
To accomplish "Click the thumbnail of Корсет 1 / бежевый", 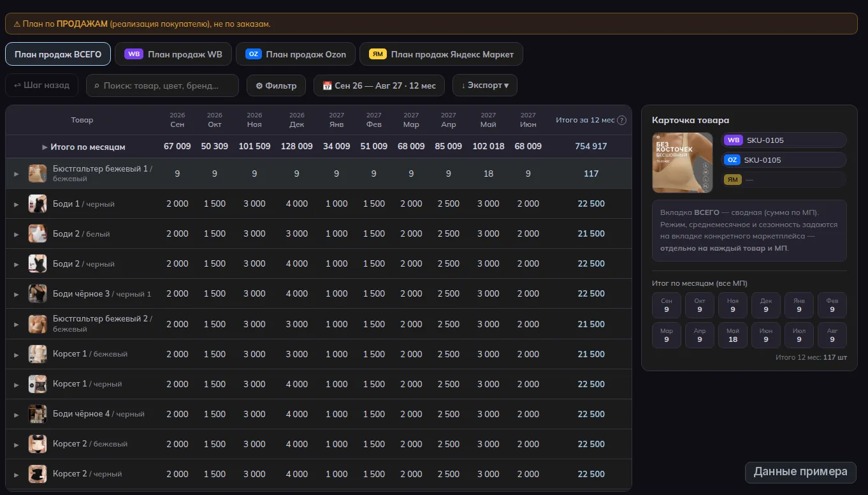I will [x=38, y=354].
